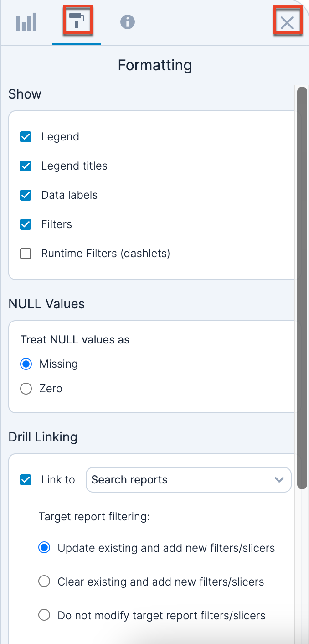Select Clear existing and add new filters/slicers
Image resolution: width=309 pixels, height=644 pixels.
[x=44, y=582]
